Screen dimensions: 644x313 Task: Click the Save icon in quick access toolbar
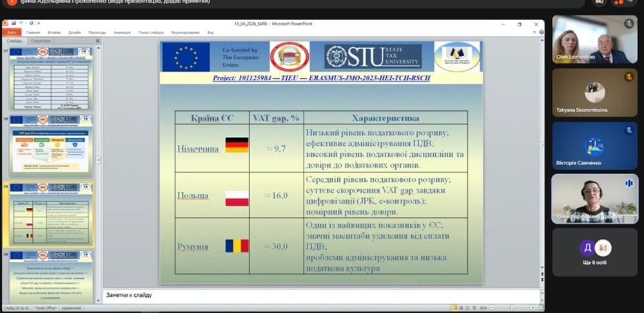click(13, 24)
